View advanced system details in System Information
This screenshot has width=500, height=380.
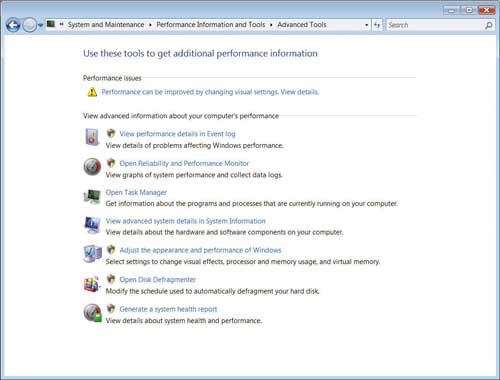[x=185, y=221]
